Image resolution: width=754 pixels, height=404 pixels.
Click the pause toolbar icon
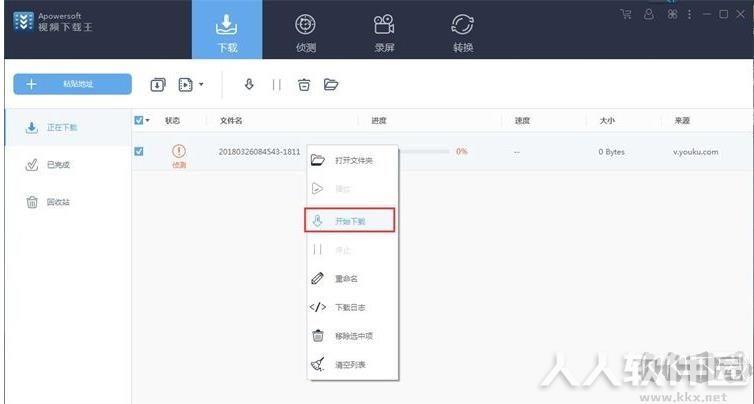tap(276, 85)
